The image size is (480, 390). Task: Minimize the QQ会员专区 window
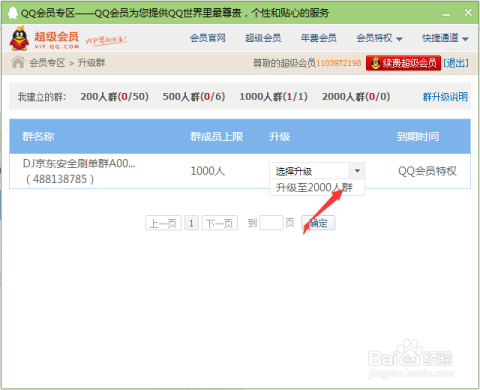446,13
